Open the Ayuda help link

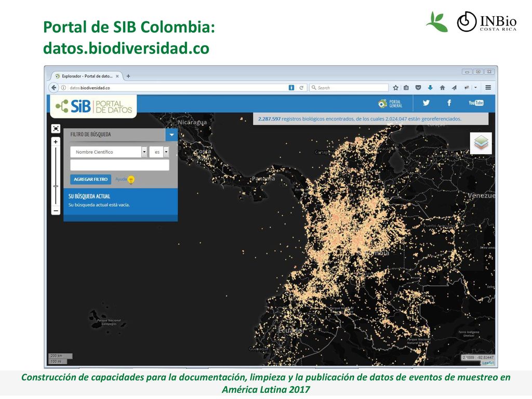[x=121, y=179]
